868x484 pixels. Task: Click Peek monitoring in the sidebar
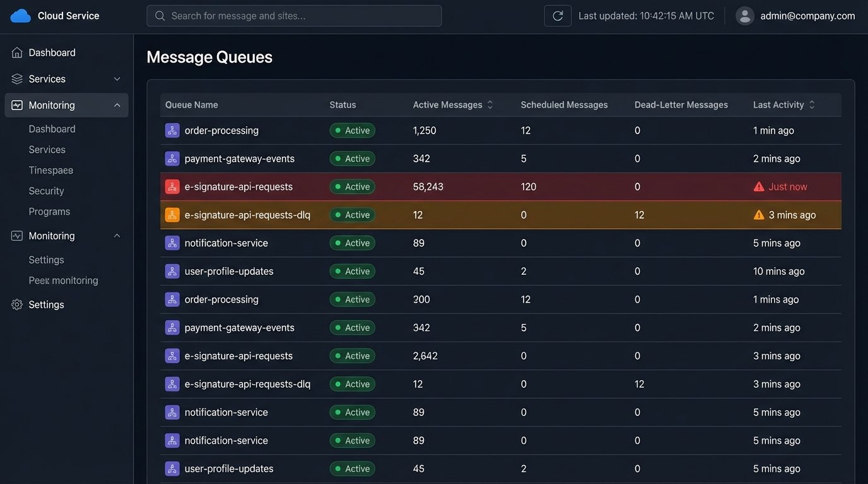[63, 280]
